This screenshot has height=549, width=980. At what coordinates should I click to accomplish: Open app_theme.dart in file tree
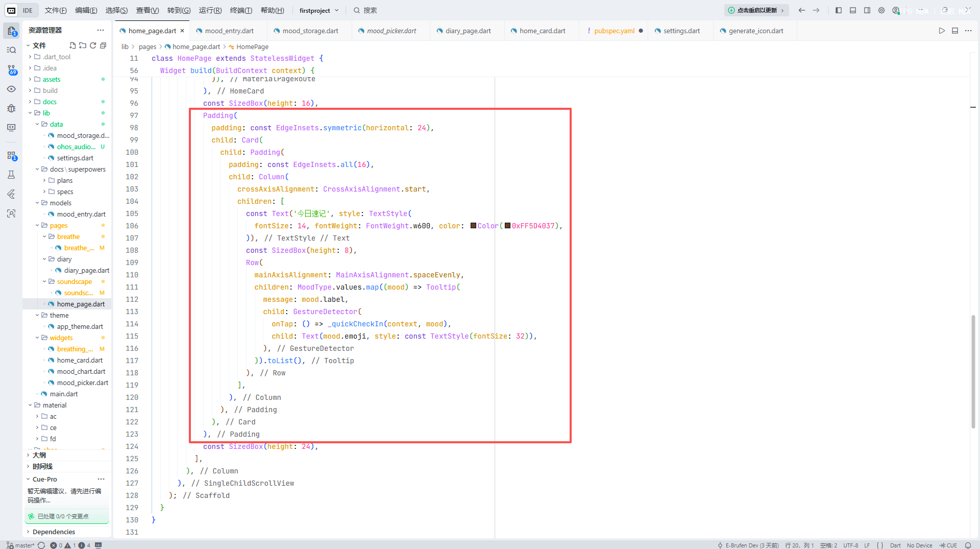[x=80, y=326]
